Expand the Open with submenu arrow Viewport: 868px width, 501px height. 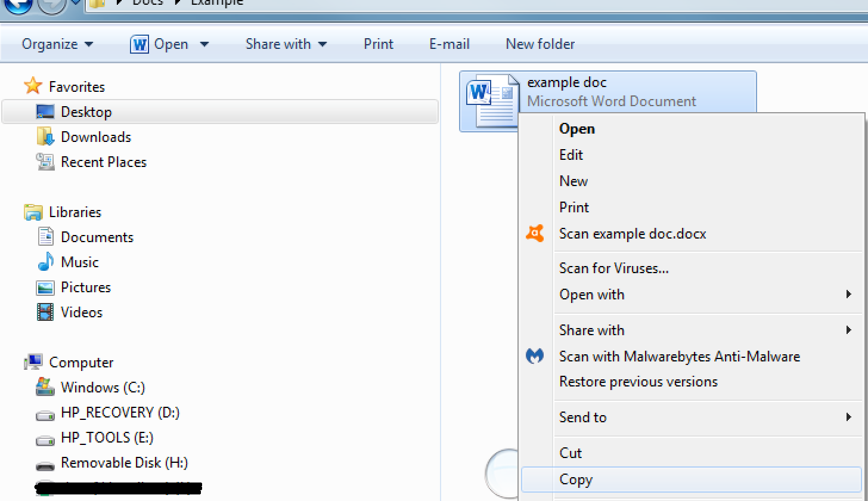click(x=848, y=294)
